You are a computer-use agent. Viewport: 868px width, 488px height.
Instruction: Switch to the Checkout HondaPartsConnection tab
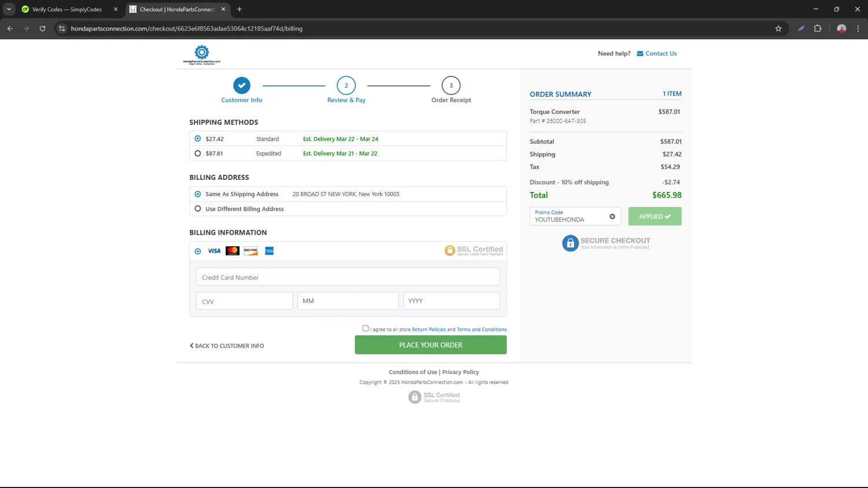click(176, 9)
